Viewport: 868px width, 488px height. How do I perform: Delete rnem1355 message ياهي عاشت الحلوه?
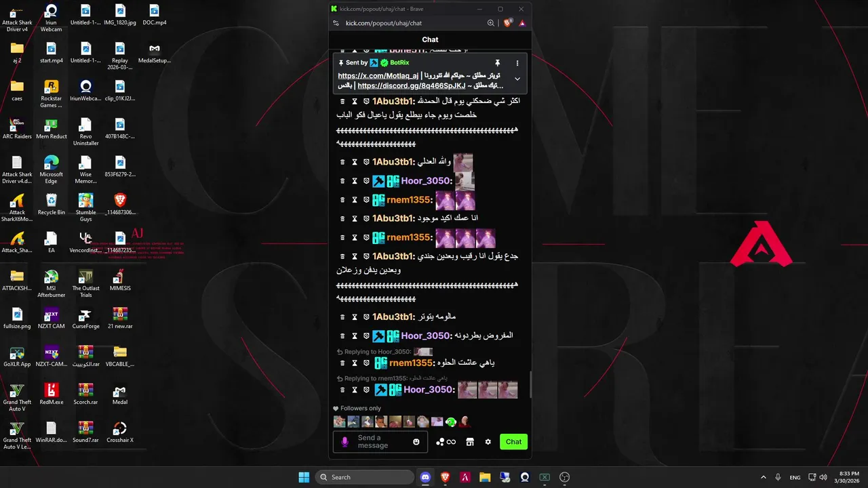(x=342, y=363)
